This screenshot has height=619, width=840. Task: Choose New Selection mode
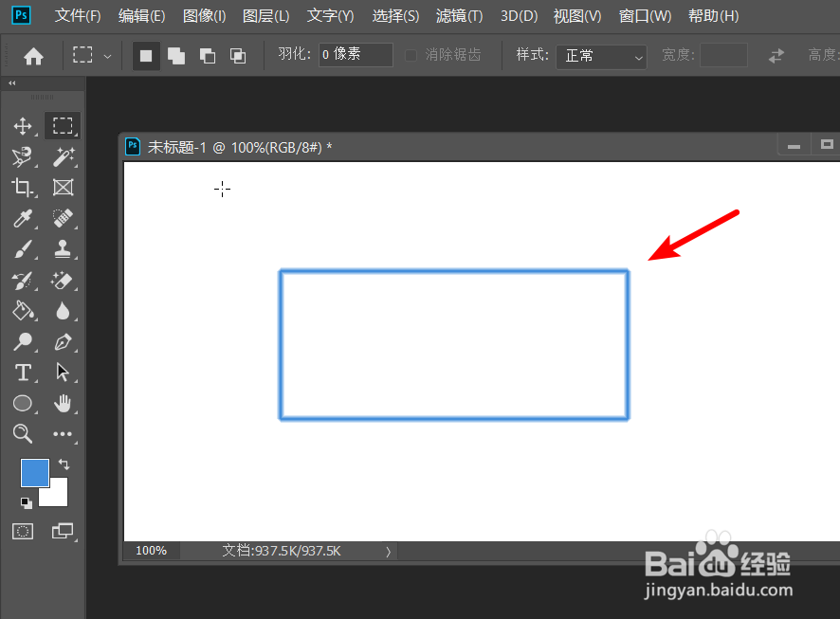[146, 56]
